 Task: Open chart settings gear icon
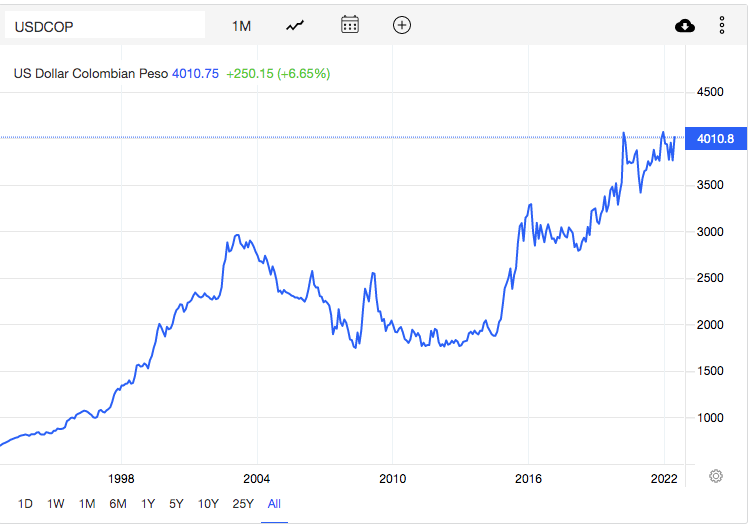click(716, 476)
